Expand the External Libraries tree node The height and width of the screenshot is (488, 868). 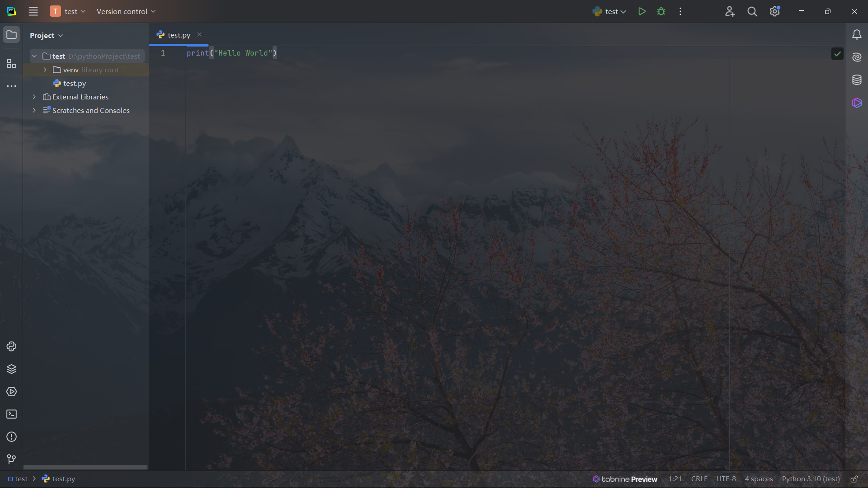[34, 97]
